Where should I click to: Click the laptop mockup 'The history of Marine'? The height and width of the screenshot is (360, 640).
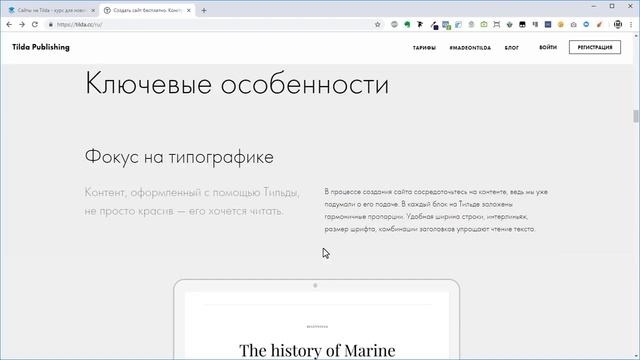317,320
